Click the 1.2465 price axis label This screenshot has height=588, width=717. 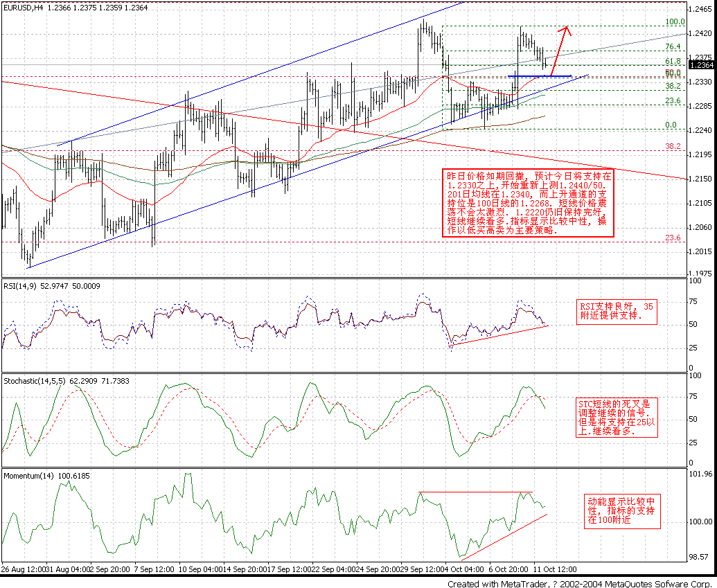pyautogui.click(x=700, y=9)
